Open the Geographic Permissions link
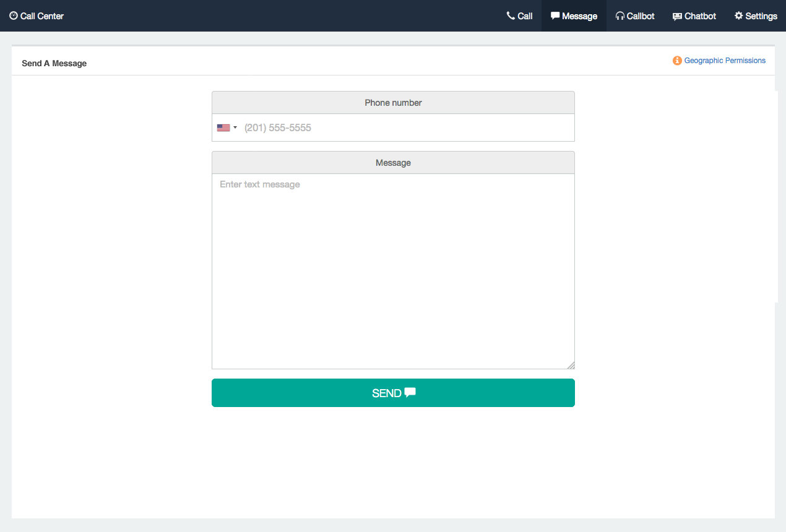The height and width of the screenshot is (532, 786). tap(725, 60)
